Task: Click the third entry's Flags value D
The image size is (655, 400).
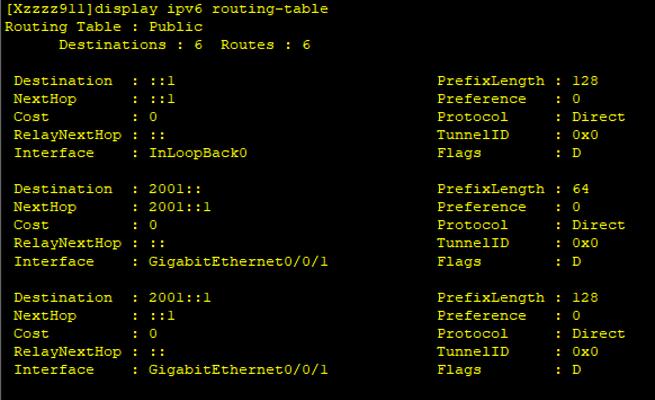Action: click(576, 370)
